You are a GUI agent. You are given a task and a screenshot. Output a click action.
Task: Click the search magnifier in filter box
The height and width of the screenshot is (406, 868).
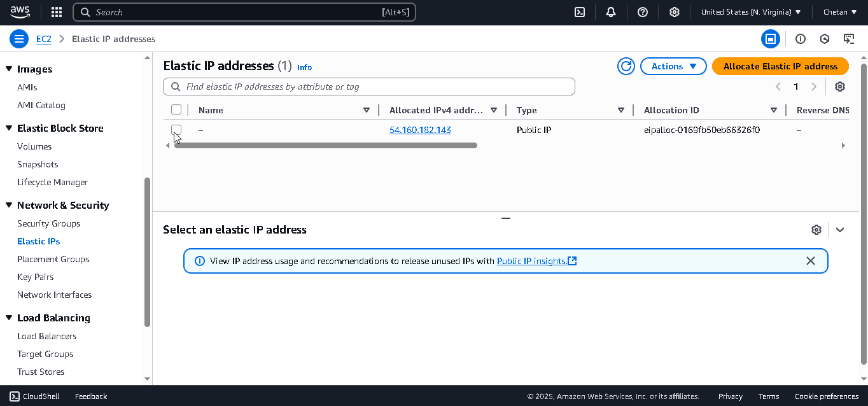[175, 87]
